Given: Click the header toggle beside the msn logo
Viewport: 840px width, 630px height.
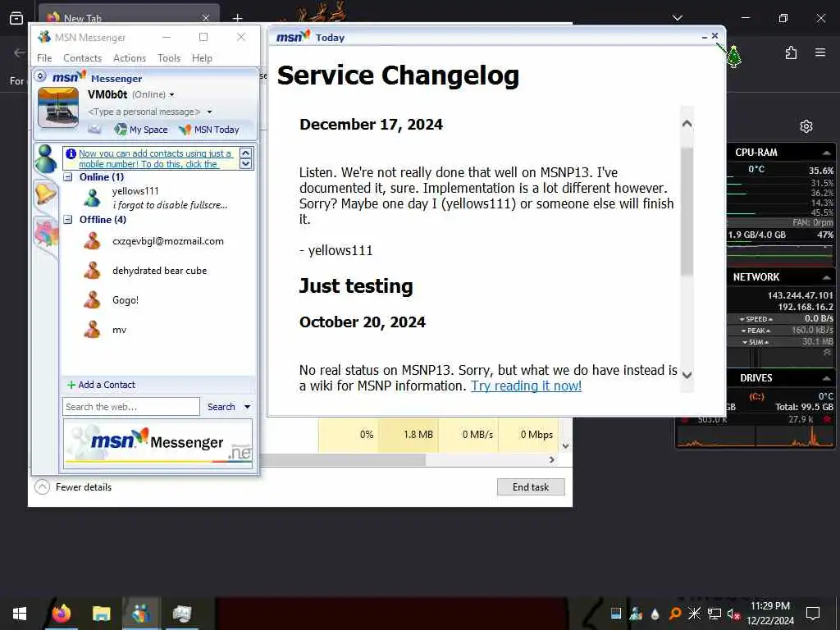Looking at the screenshot, I should point(40,76).
